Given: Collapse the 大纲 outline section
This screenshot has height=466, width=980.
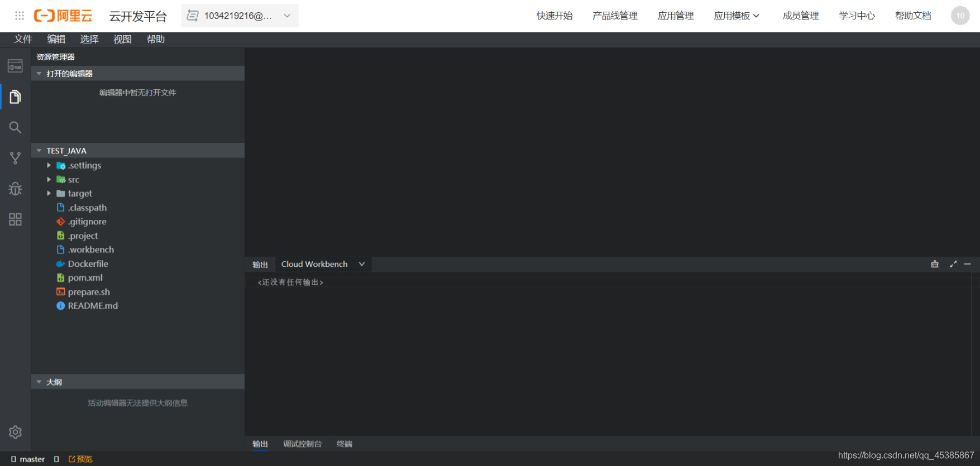Looking at the screenshot, I should (39, 382).
